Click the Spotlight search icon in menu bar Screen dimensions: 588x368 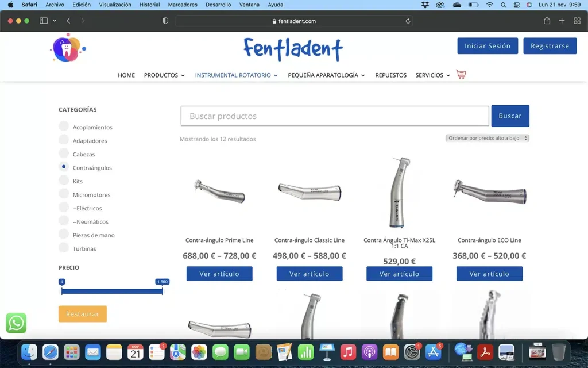503,5
